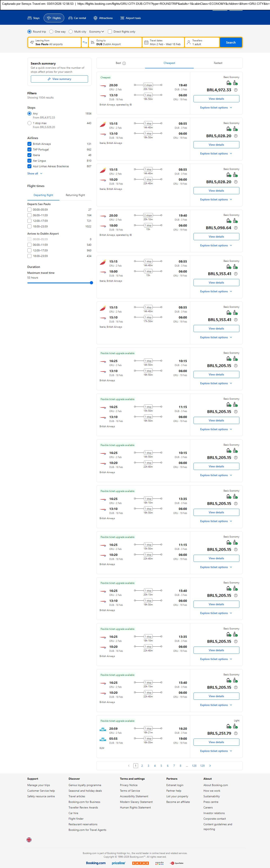Expand Show all airlines list
The height and width of the screenshot is (868, 270).
(x=35, y=173)
